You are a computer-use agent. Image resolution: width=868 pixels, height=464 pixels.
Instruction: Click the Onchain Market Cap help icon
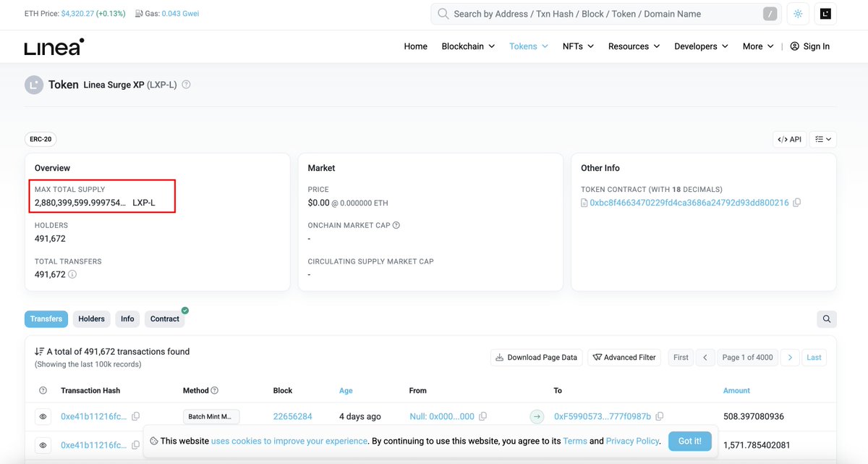pyautogui.click(x=396, y=225)
